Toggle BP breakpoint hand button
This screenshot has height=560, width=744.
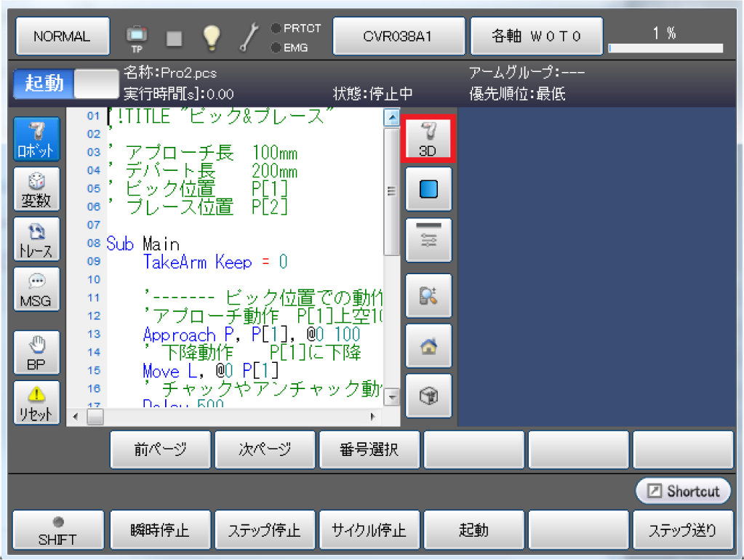point(36,354)
